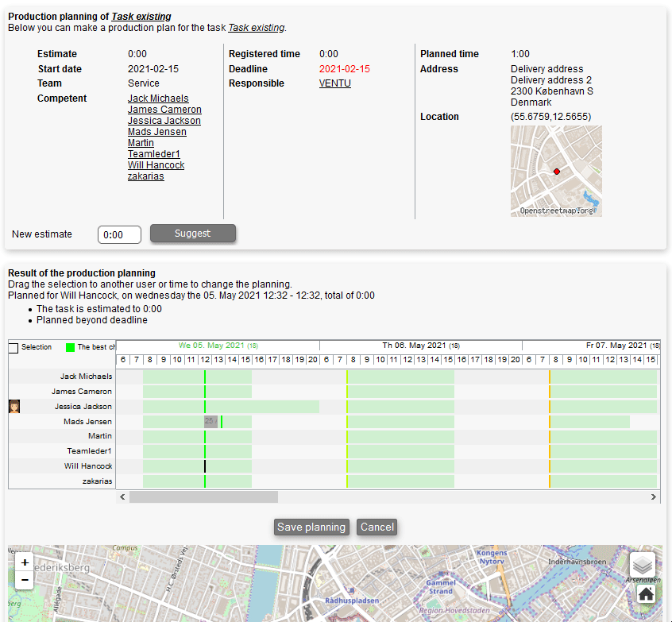Save the planning

(x=311, y=527)
